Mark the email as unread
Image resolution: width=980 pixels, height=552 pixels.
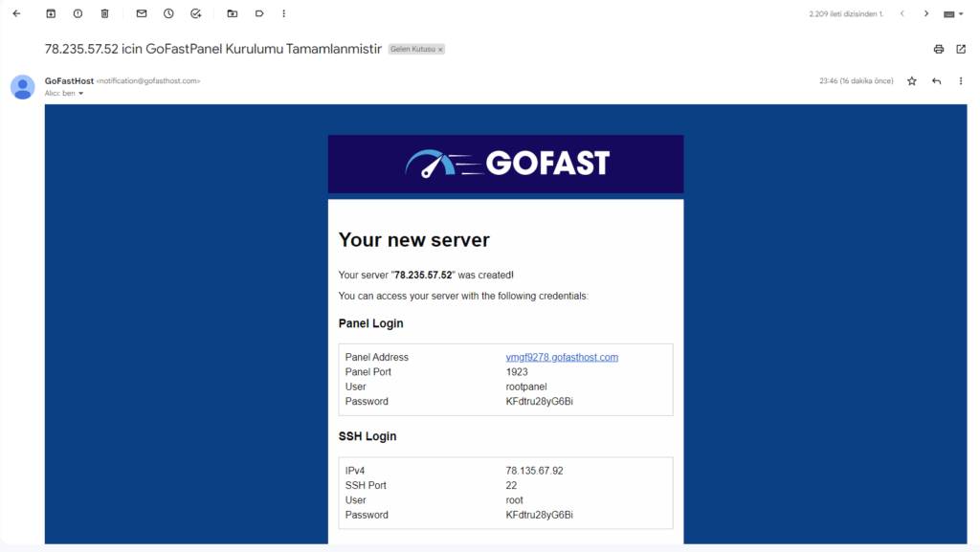142,14
